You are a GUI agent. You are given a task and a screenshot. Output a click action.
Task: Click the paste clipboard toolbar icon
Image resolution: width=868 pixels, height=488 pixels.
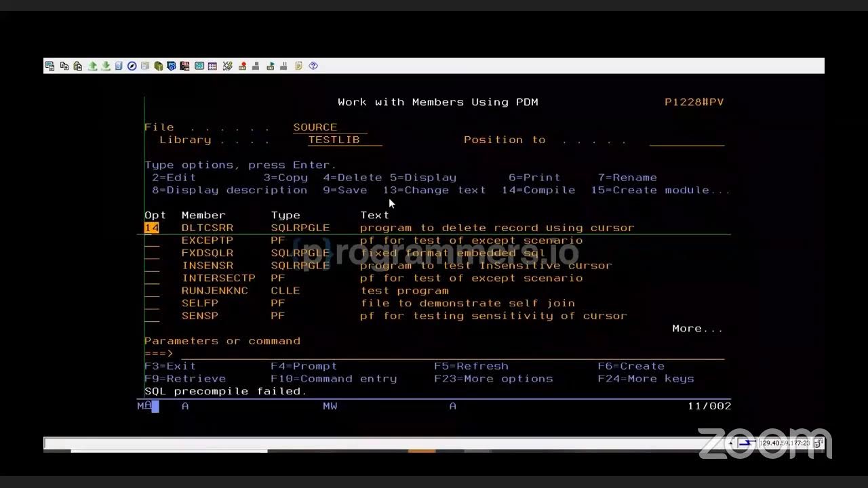click(x=78, y=66)
